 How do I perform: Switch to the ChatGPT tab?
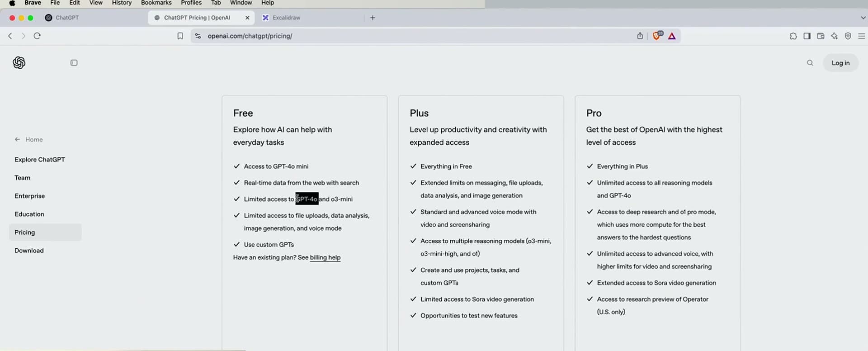pyautogui.click(x=67, y=18)
